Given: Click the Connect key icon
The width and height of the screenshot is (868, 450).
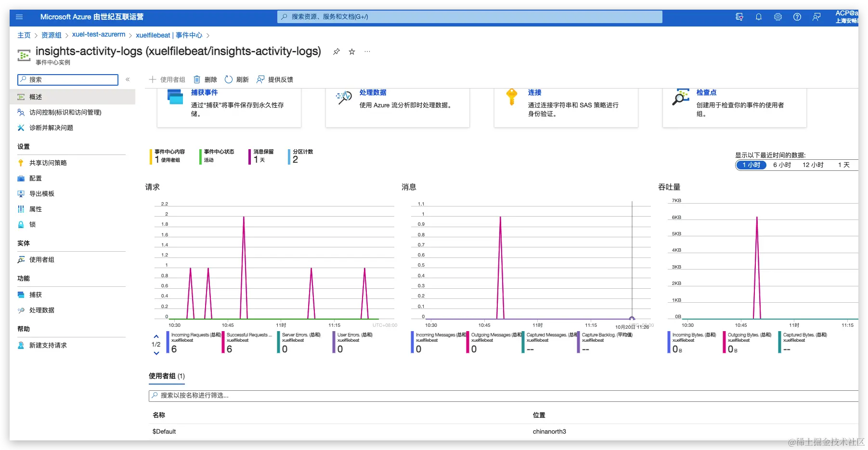Looking at the screenshot, I should tap(512, 97).
